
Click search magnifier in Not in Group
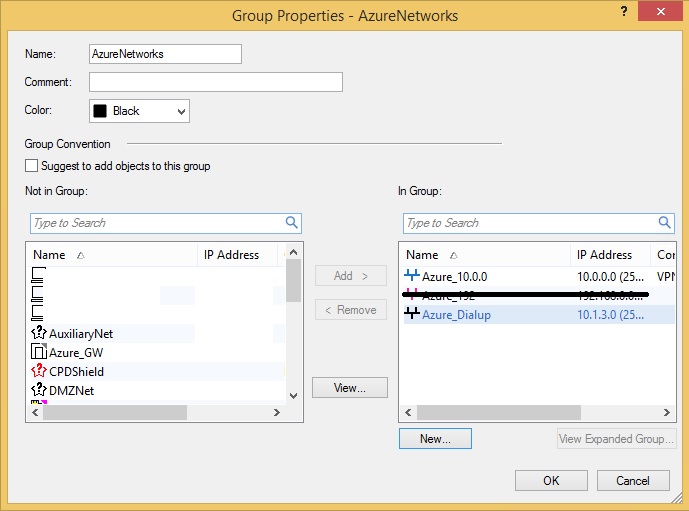pyautogui.click(x=292, y=222)
